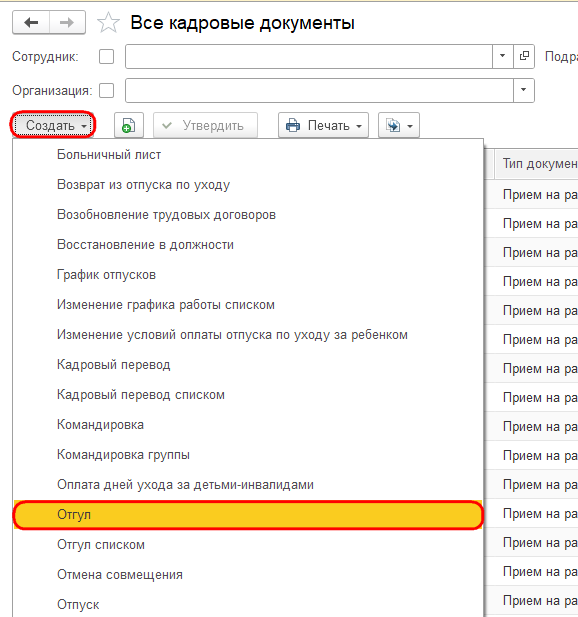The image size is (578, 617).
Task: Select Возврат из отпуска по уходу
Action: pyautogui.click(x=248, y=185)
